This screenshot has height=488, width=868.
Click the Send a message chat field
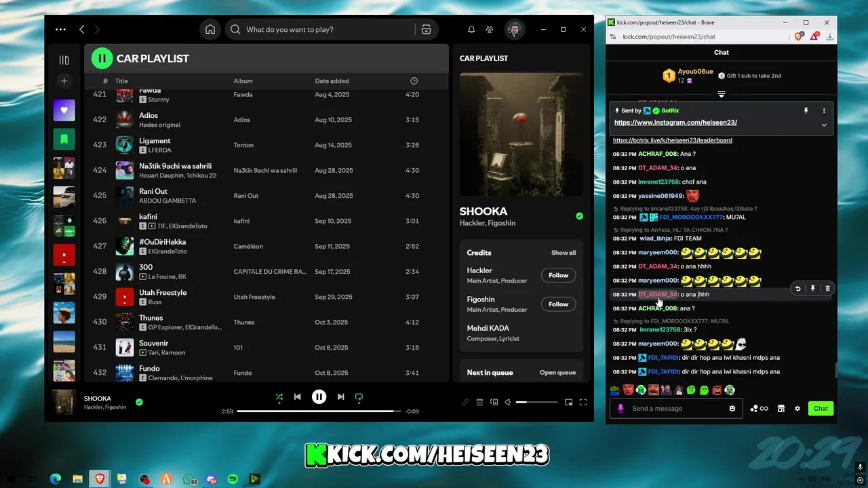pyautogui.click(x=675, y=409)
